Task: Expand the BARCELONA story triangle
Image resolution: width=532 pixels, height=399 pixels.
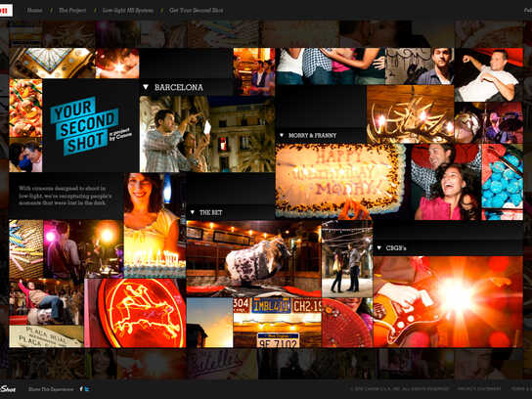Action: click(x=146, y=87)
